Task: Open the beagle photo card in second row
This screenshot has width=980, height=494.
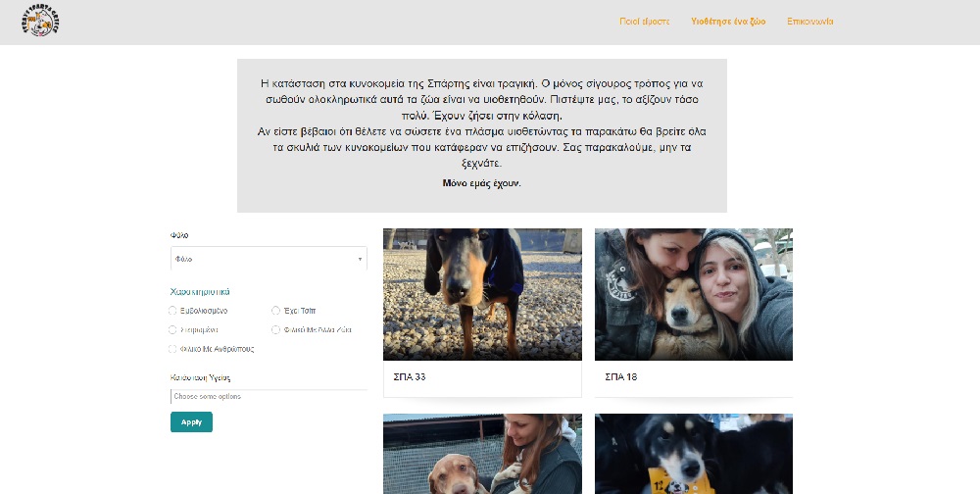Action: coord(482,454)
